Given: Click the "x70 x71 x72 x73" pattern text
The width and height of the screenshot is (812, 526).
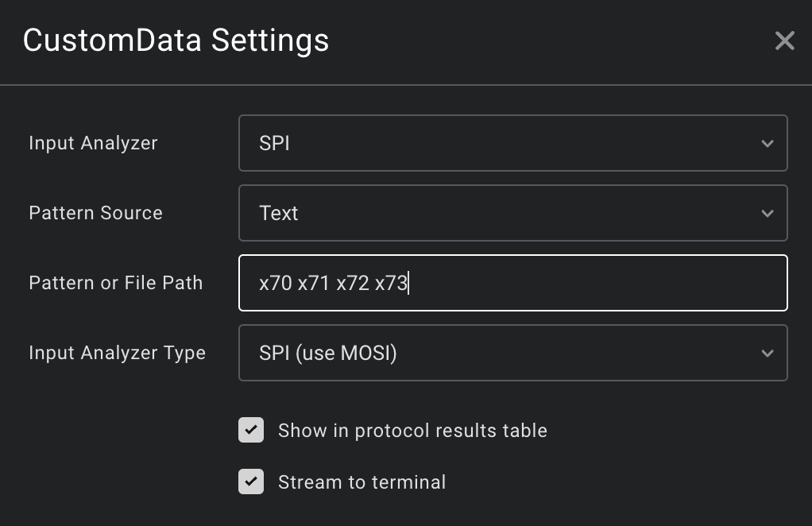Looking at the screenshot, I should 333,283.
